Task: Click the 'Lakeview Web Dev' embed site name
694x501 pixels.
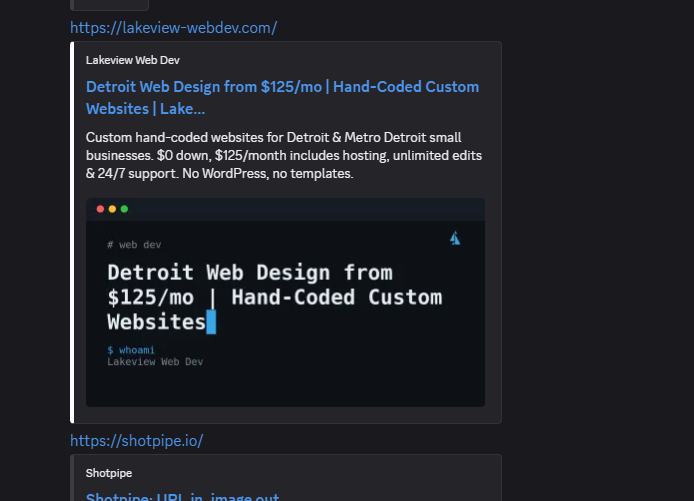Action: point(133,60)
